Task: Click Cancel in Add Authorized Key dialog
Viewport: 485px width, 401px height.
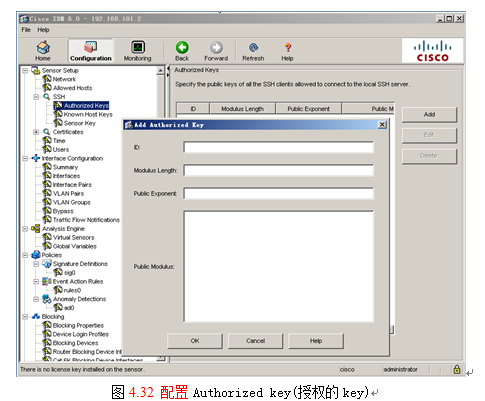Action: 256,341
